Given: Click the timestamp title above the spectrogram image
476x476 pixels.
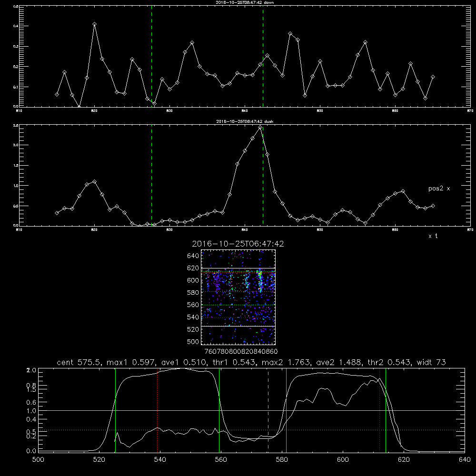Looking at the screenshot, I should 238,244.
